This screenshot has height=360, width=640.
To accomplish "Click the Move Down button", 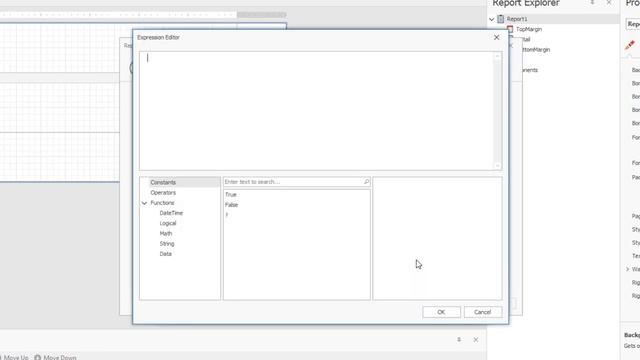I will pos(55,357).
